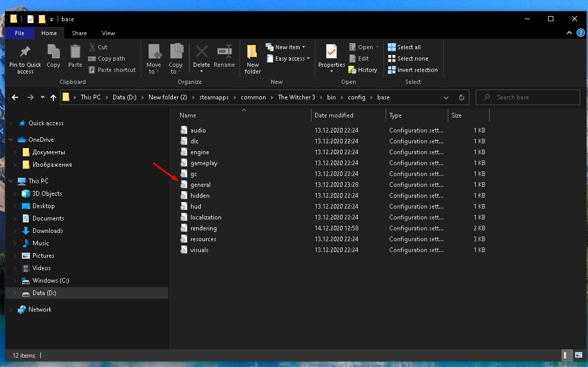Click Select all in ribbon
The height and width of the screenshot is (367, 588).
404,47
